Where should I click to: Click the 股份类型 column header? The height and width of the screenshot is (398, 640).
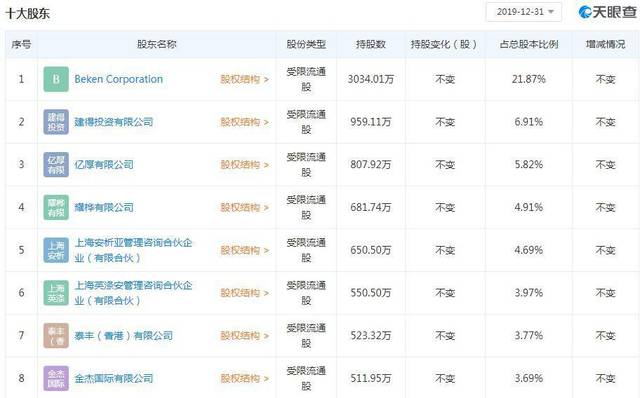(306, 44)
